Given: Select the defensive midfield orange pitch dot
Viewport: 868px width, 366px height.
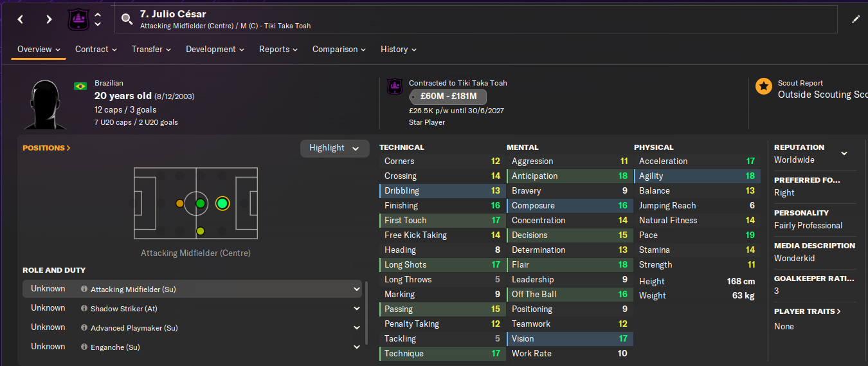Looking at the screenshot, I should (x=179, y=203).
